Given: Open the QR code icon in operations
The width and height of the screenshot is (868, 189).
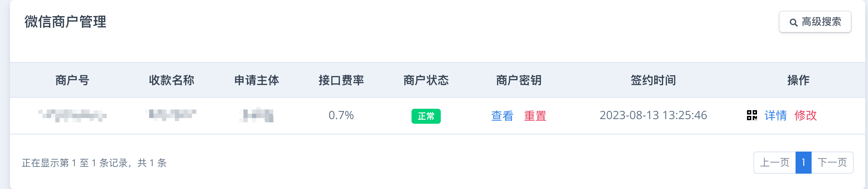Looking at the screenshot, I should [752, 115].
